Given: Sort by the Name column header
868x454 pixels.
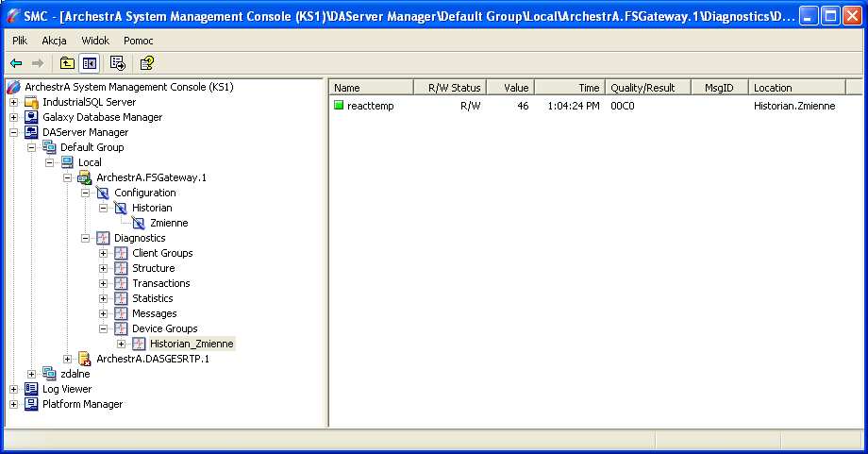Looking at the screenshot, I should (372, 88).
